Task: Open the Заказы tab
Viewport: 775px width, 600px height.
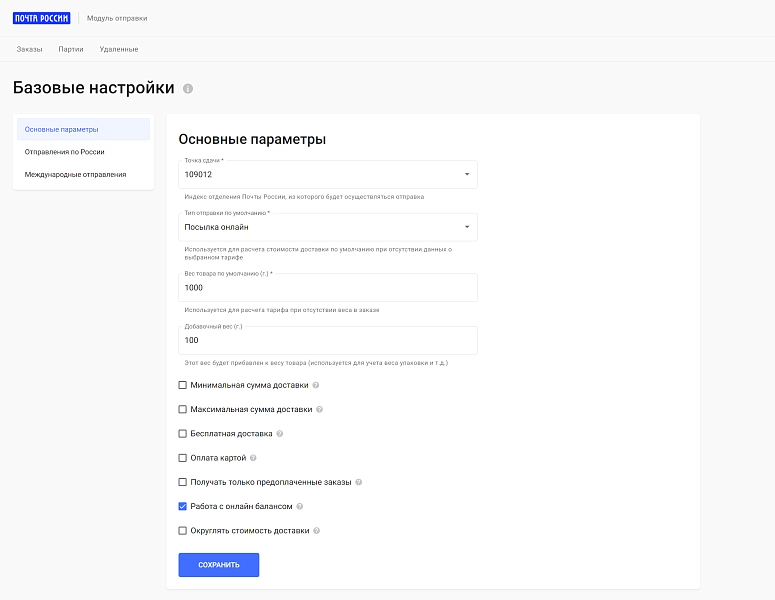Action: pyautogui.click(x=29, y=49)
